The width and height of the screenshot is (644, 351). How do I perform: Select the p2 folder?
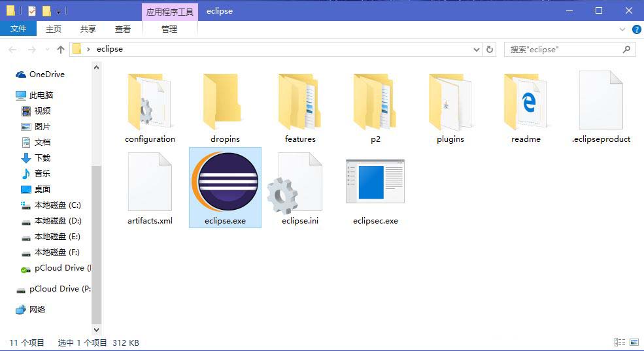click(375, 108)
